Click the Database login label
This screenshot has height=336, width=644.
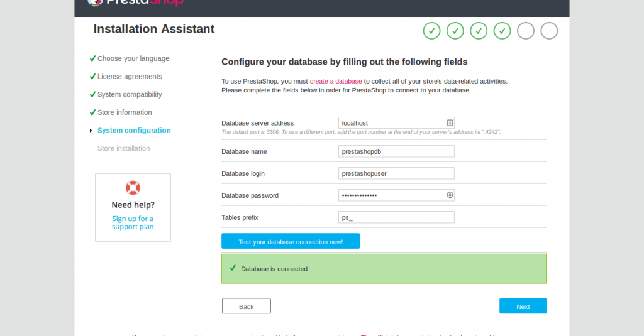click(x=243, y=173)
